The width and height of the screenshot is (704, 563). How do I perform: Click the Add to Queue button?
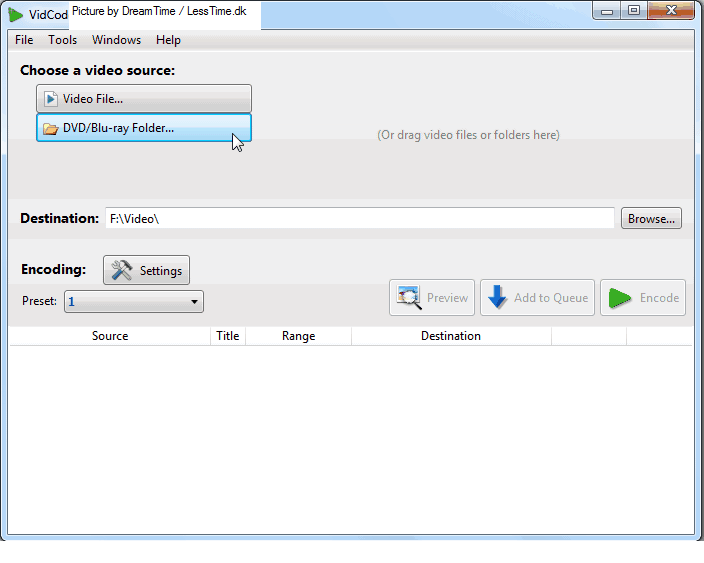[537, 298]
